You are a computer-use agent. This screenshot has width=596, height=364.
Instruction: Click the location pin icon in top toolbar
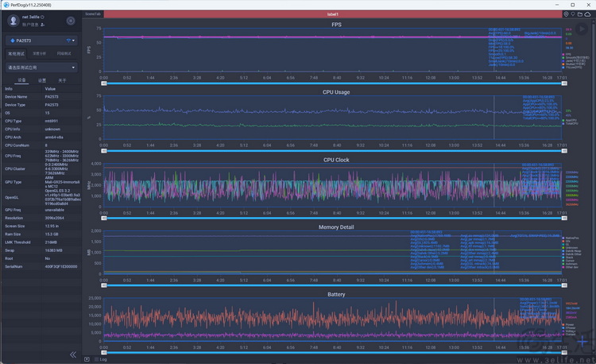566,14
